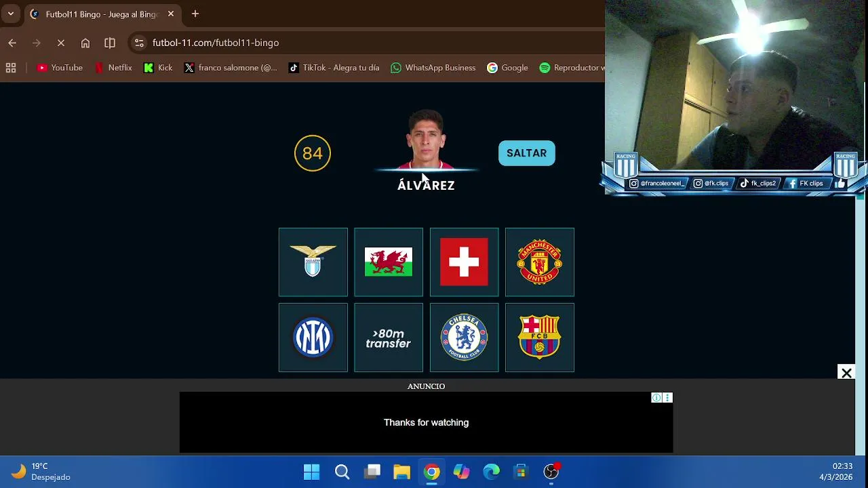This screenshot has width=868, height=488.
Task: Click the ÁLVAREZ player name
Action: pyautogui.click(x=426, y=185)
